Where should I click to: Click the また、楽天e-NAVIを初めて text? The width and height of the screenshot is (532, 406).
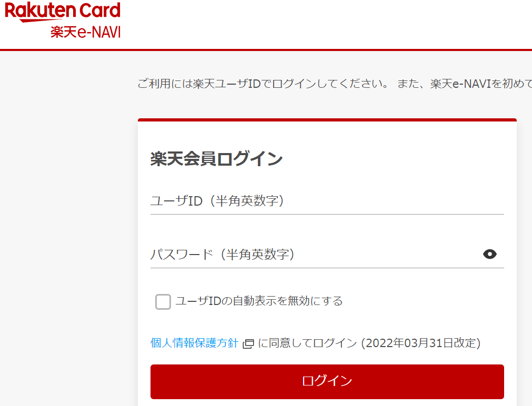point(464,84)
